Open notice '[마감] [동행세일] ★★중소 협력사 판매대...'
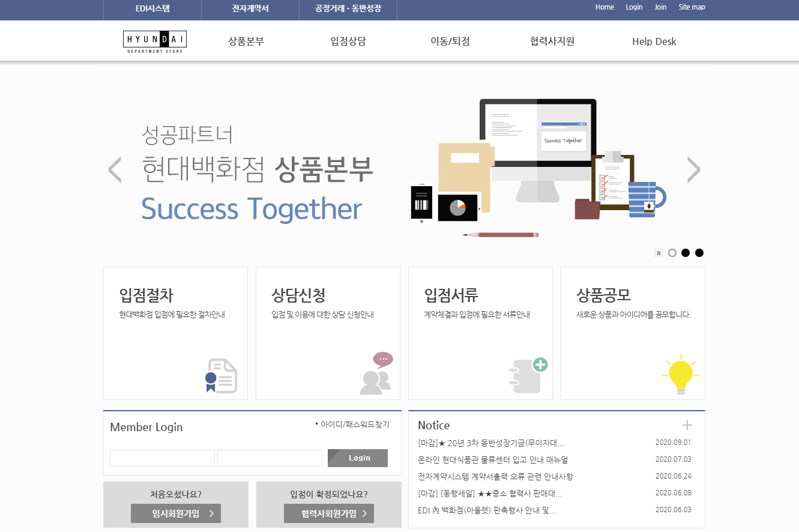799x532 pixels. [x=490, y=494]
